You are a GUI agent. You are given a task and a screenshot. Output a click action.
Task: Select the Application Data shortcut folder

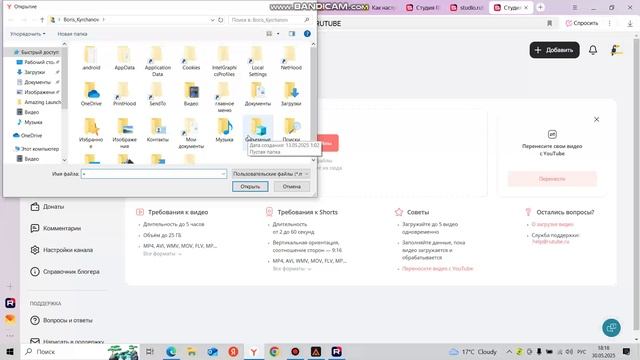[158, 61]
